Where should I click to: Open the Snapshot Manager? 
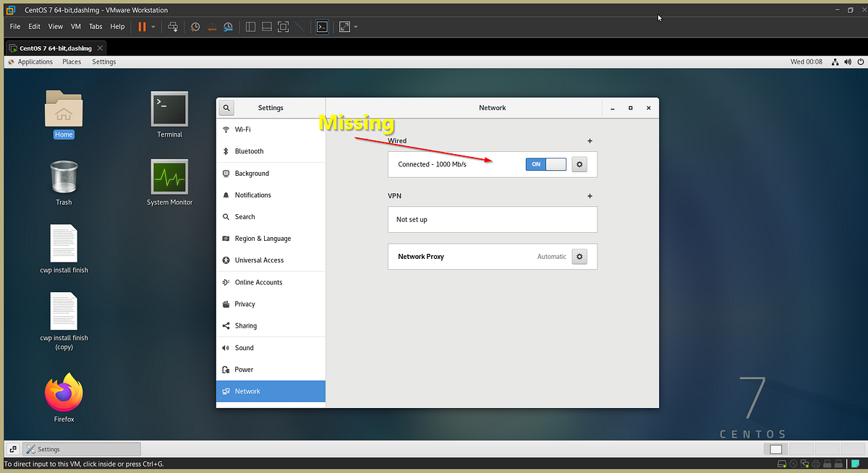(x=228, y=26)
